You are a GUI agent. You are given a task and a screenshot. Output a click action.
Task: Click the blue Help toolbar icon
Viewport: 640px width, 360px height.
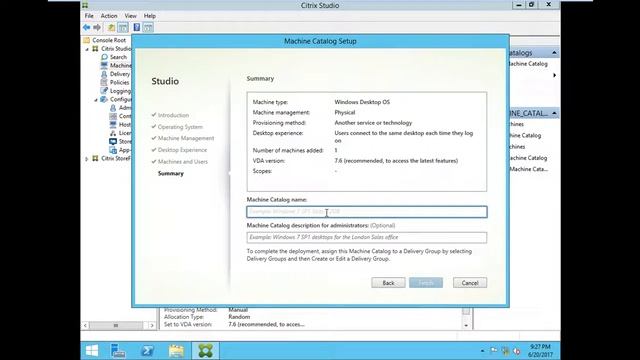pos(137,27)
